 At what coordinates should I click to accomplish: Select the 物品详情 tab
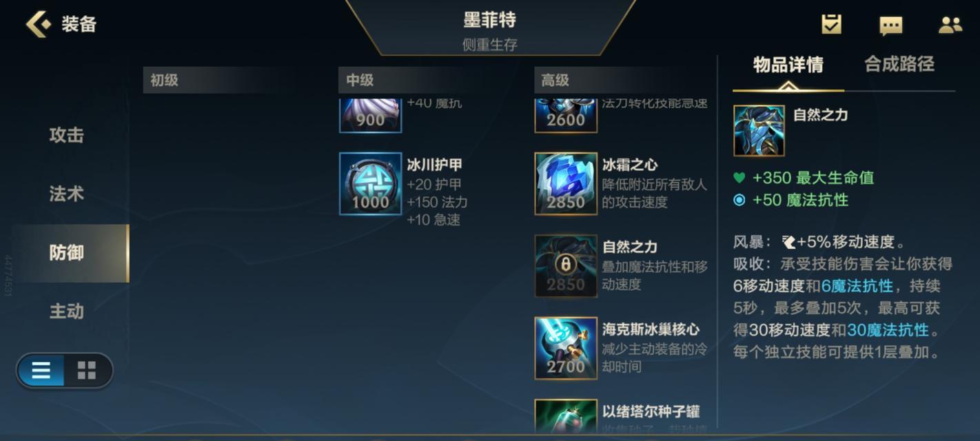coord(788,65)
